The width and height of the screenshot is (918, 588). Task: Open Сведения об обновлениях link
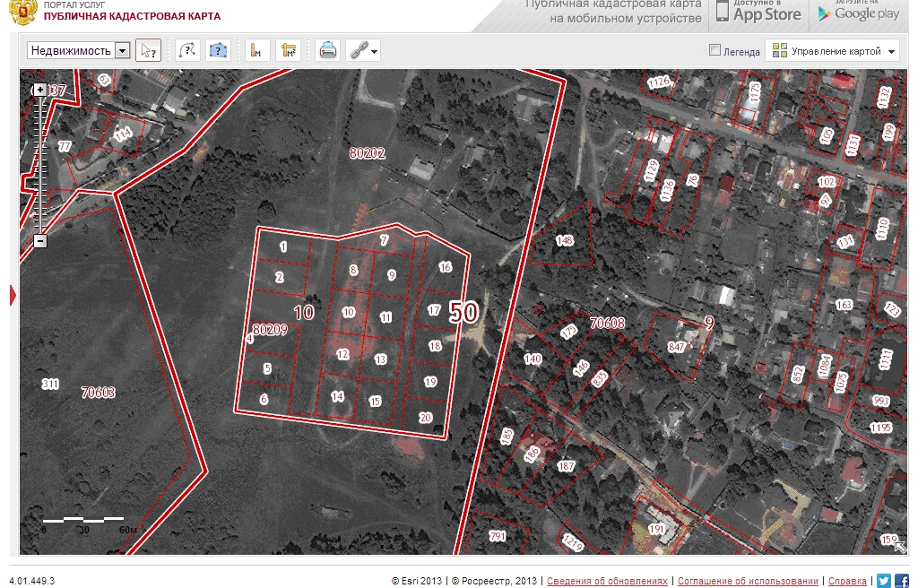pos(607,581)
